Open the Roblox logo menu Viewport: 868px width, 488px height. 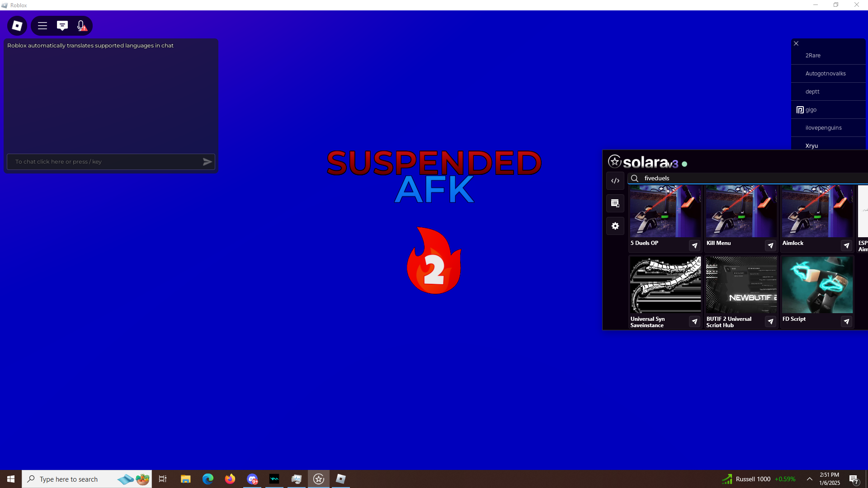click(17, 26)
